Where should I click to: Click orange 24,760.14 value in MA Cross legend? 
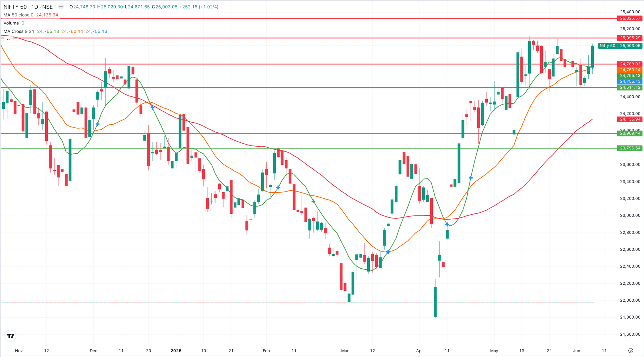coord(72,31)
